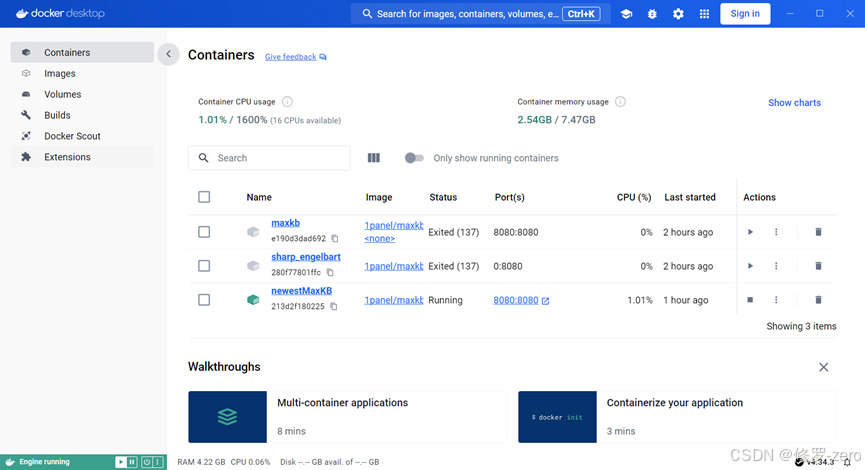Collapse the sidebar with the chevron button
The height and width of the screenshot is (470, 865).
[168, 54]
